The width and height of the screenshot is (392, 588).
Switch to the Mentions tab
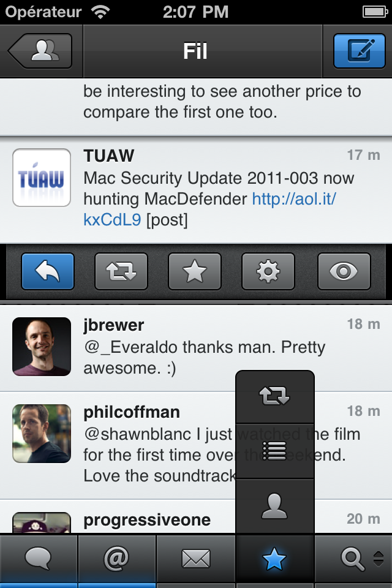118,559
